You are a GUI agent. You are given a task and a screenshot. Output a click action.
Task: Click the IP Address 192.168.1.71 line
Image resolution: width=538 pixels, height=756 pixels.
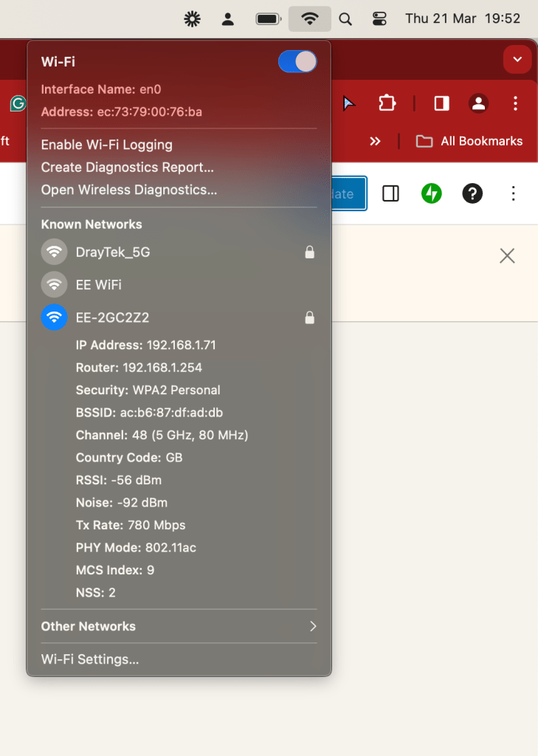pyautogui.click(x=145, y=346)
